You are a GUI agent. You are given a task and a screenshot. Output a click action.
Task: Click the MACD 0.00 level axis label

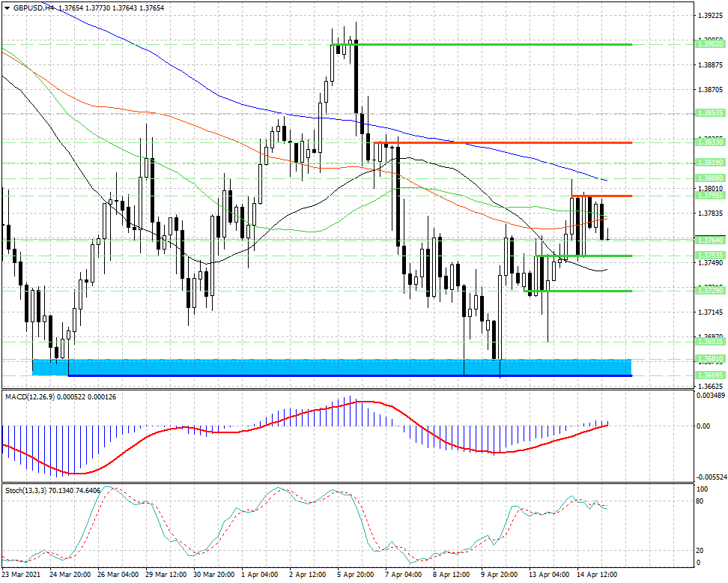704,426
